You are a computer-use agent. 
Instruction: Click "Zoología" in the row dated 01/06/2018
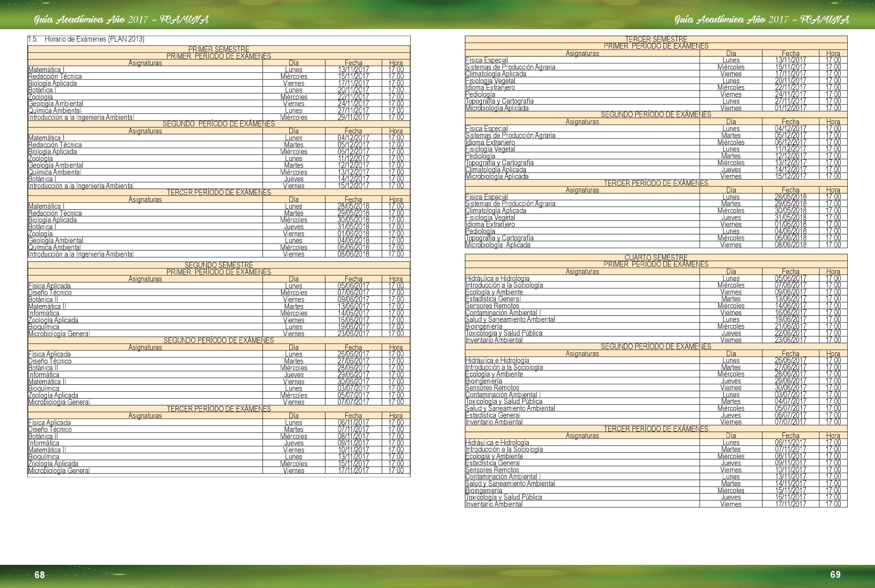pyautogui.click(x=40, y=234)
